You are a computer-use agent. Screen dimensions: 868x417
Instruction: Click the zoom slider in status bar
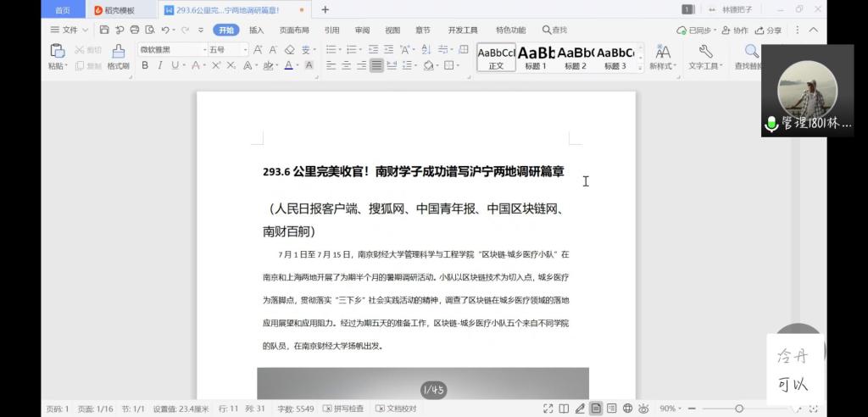pos(739,409)
